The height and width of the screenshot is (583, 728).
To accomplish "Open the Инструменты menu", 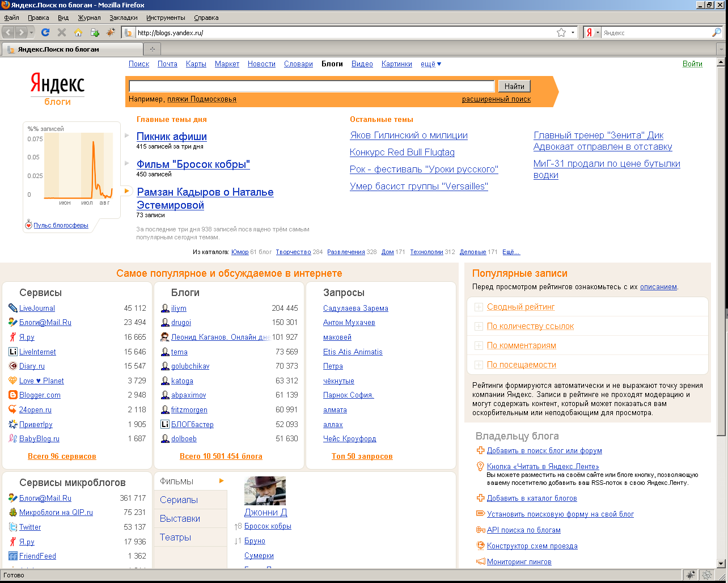I will (166, 18).
